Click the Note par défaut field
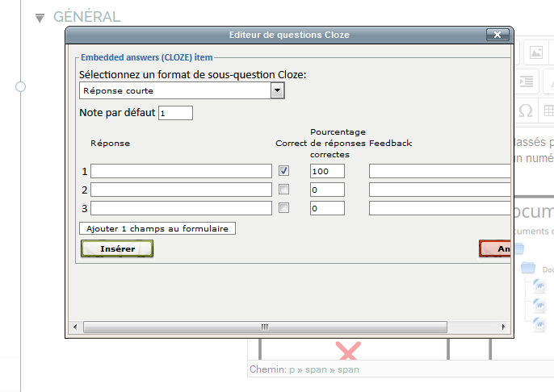This screenshot has height=392, width=554. pos(175,114)
